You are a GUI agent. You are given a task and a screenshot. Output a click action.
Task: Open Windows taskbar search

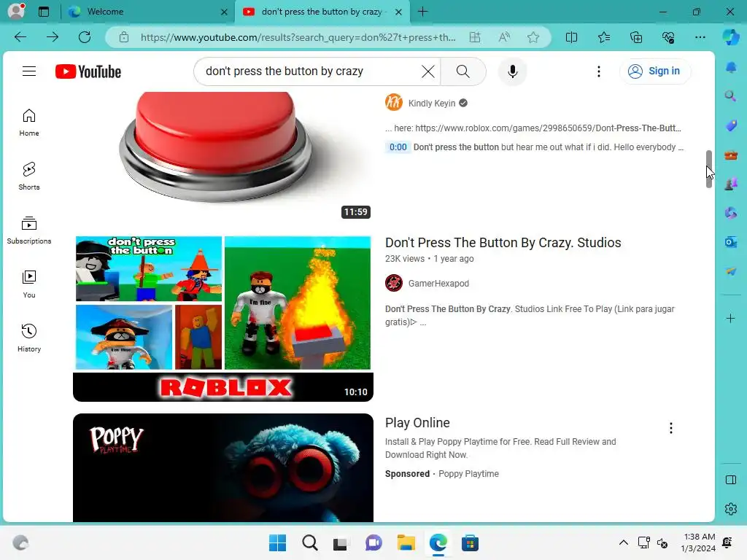pos(309,542)
